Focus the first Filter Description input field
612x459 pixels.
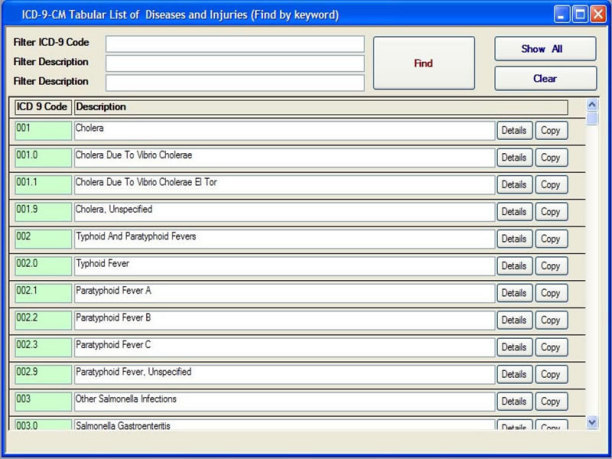pos(235,63)
